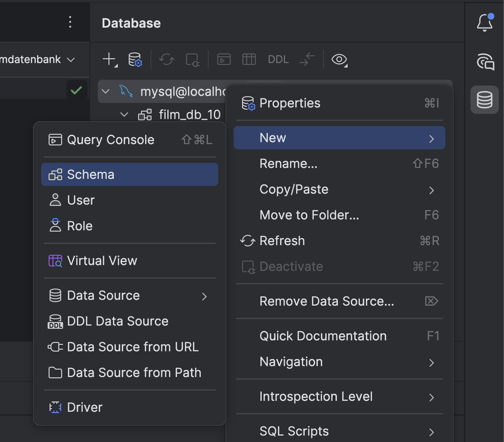Select User in New submenu
The width and height of the screenshot is (504, 442).
point(130,200)
